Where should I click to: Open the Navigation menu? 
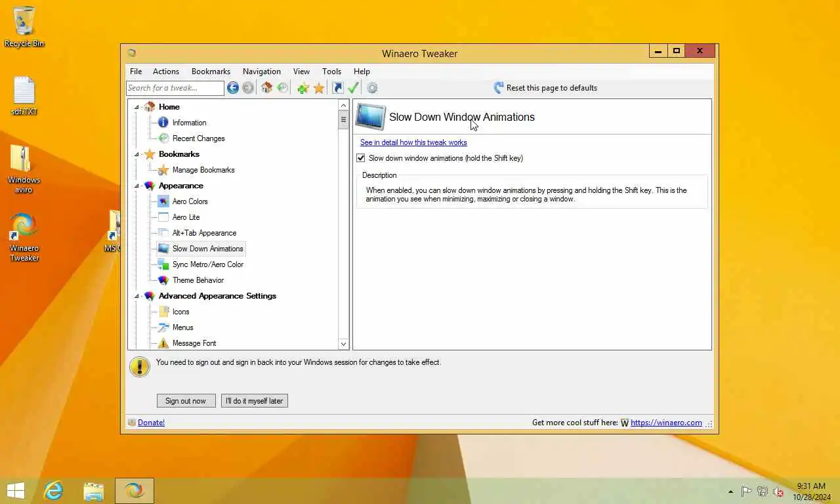pos(262,72)
